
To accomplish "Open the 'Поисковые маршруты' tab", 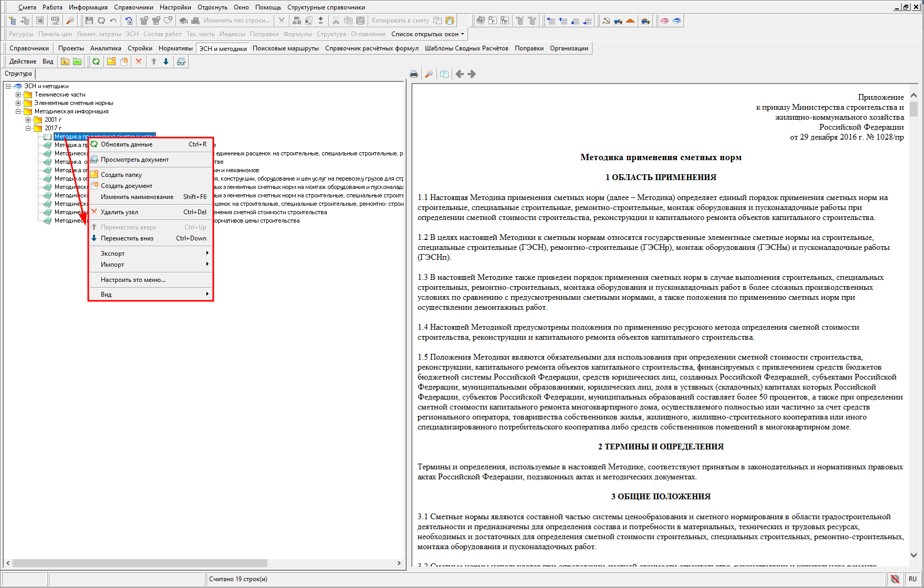I will coord(285,48).
